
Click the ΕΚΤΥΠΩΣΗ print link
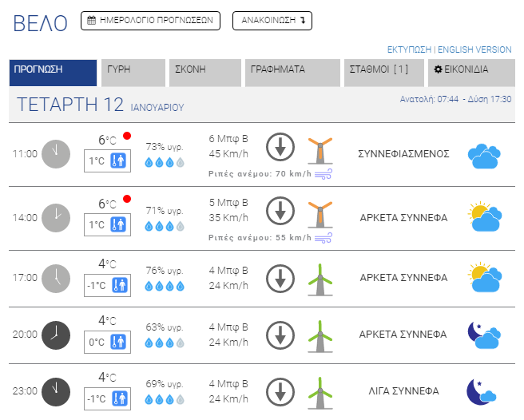click(409, 50)
